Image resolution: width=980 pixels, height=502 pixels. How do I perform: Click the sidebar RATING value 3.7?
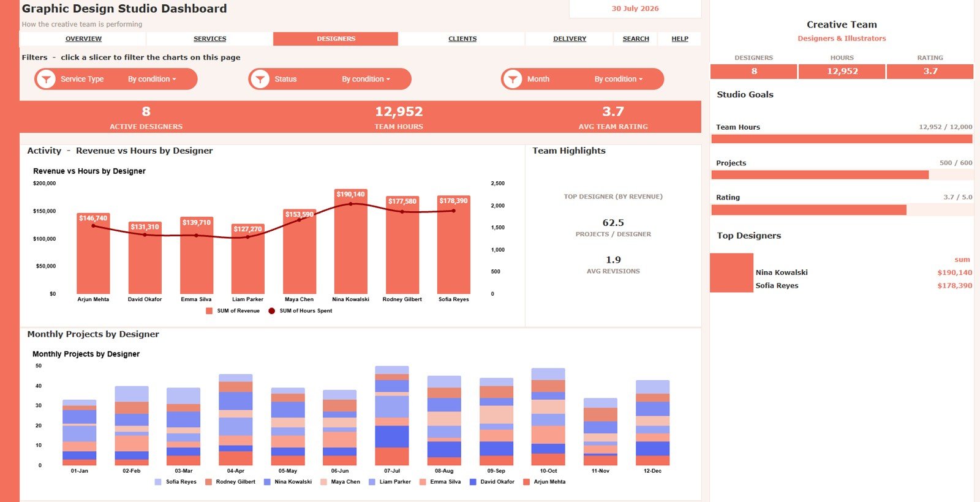coord(930,71)
